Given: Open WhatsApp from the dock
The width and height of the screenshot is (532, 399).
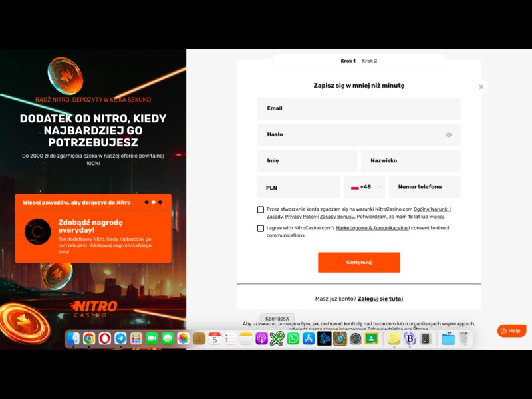Looking at the screenshot, I should coord(291,339).
